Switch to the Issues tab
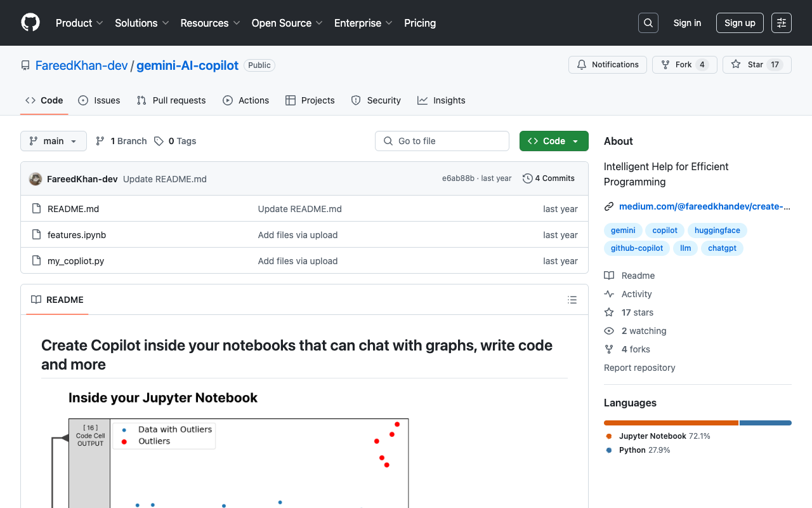 [99, 100]
